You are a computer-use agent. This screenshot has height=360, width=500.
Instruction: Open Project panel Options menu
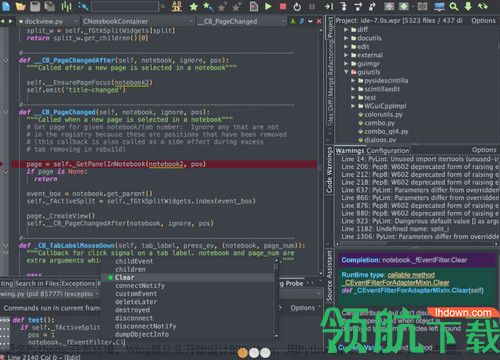[x=483, y=21]
